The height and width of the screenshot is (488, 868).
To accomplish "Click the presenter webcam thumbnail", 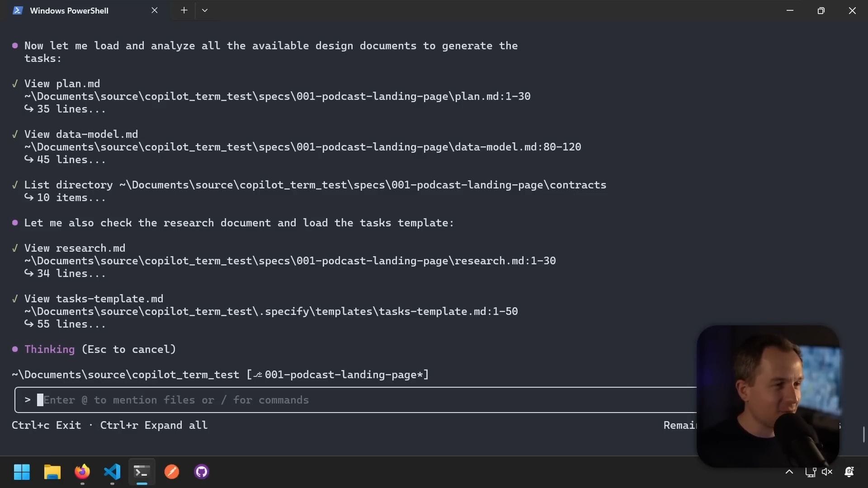I will coord(768,396).
